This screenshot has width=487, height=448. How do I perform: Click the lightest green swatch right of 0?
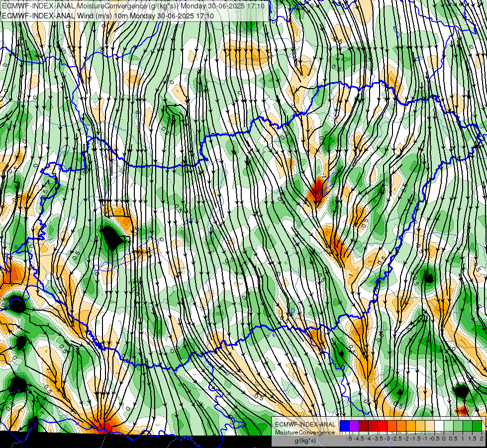click(x=449, y=426)
